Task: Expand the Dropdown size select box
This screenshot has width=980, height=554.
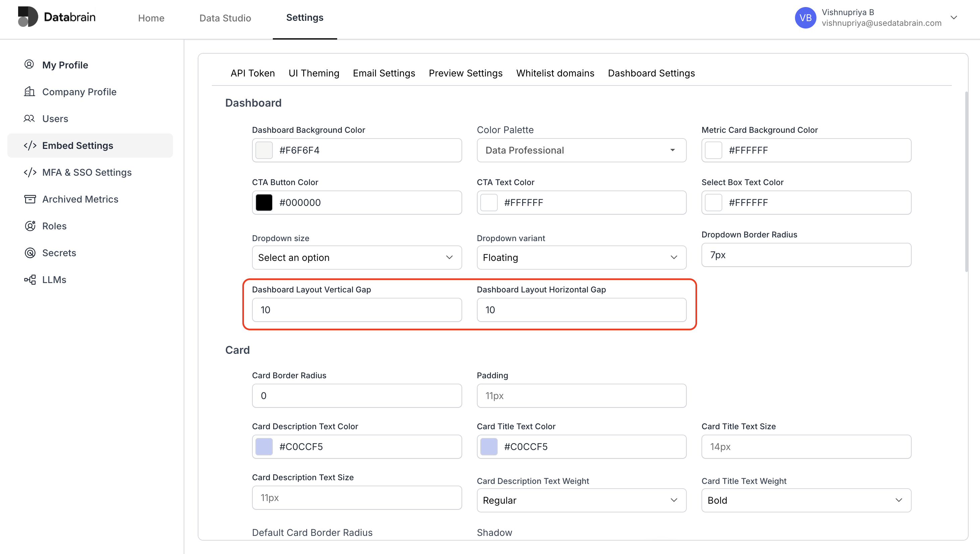Action: [357, 258]
